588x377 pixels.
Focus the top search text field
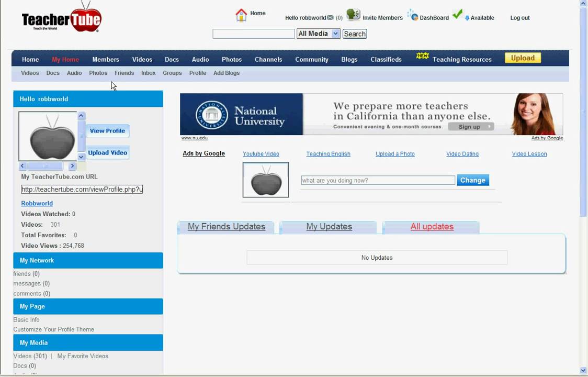click(254, 34)
